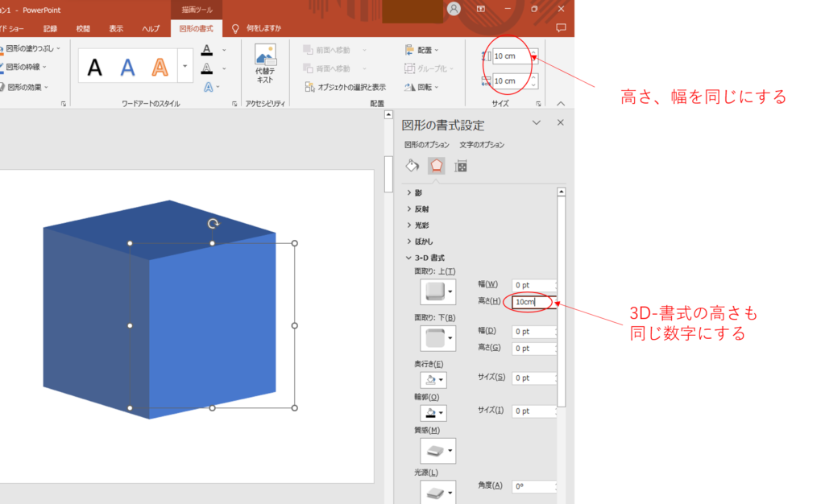Click inside the 高さ(H) 10cm input field
This screenshot has width=825, height=504.
530,302
